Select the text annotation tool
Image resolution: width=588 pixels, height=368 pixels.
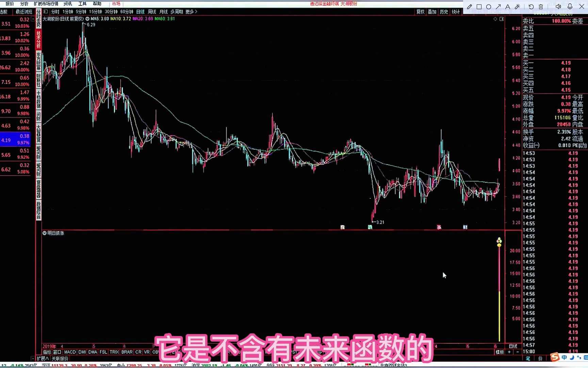pyautogui.click(x=508, y=7)
